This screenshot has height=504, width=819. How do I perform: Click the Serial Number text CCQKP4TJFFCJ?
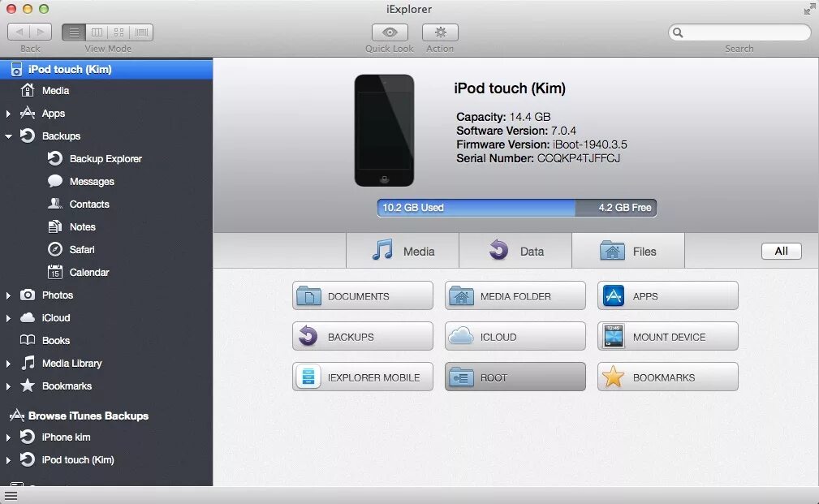578,158
